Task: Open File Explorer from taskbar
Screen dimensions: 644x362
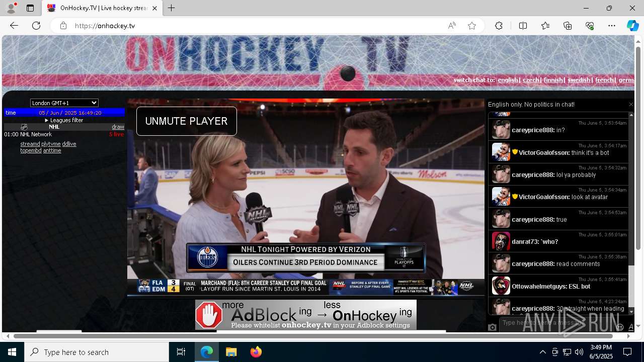Action: click(231, 352)
